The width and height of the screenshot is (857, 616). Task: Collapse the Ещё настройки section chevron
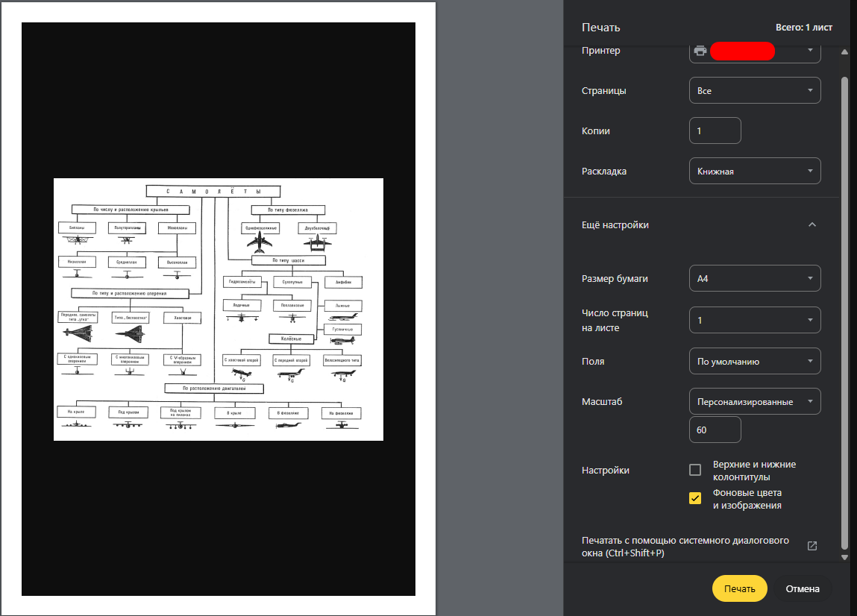812,224
